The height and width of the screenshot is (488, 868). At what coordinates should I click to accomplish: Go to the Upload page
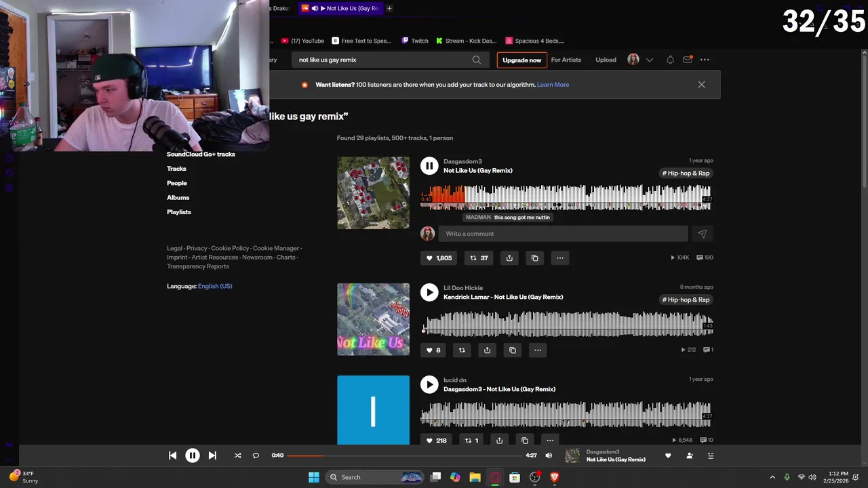click(606, 60)
